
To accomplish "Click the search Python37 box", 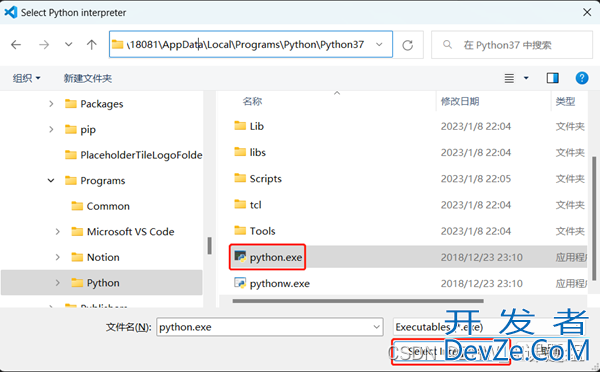I will [x=512, y=45].
